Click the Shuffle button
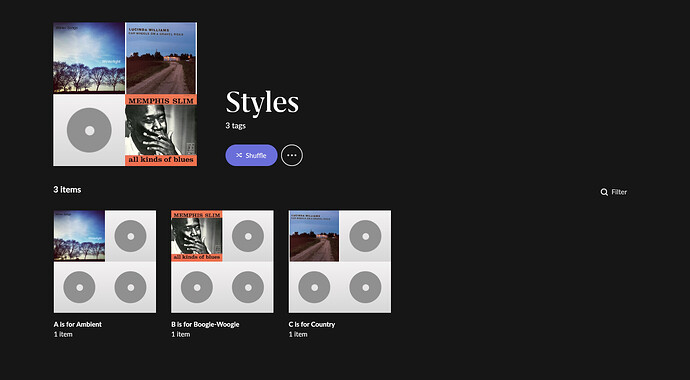The width and height of the screenshot is (690, 380). (x=251, y=155)
